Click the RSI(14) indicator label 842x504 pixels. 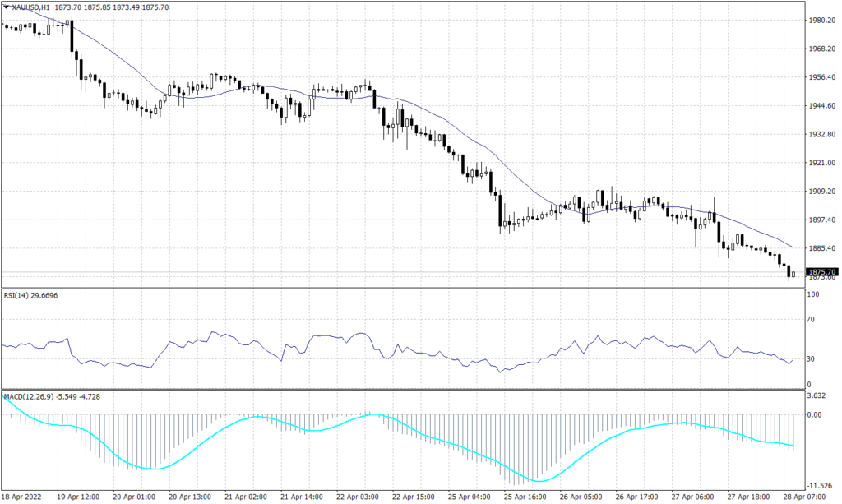(x=19, y=296)
